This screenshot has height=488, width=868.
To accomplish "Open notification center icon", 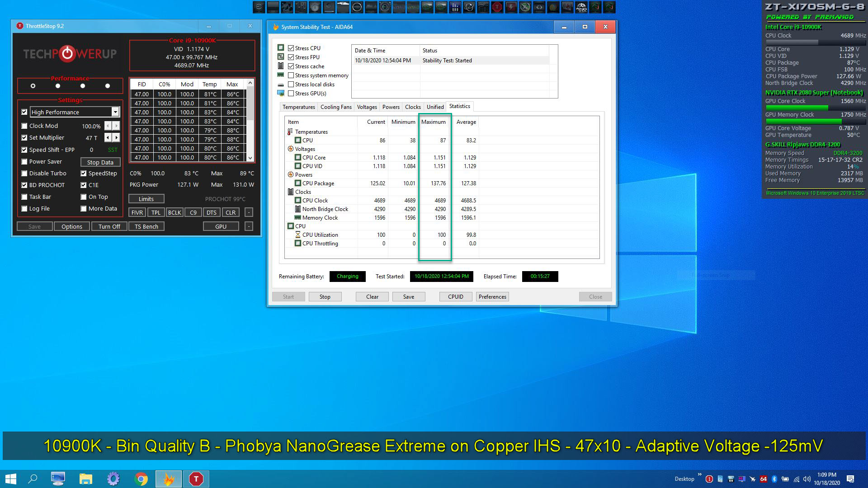I will 850,479.
